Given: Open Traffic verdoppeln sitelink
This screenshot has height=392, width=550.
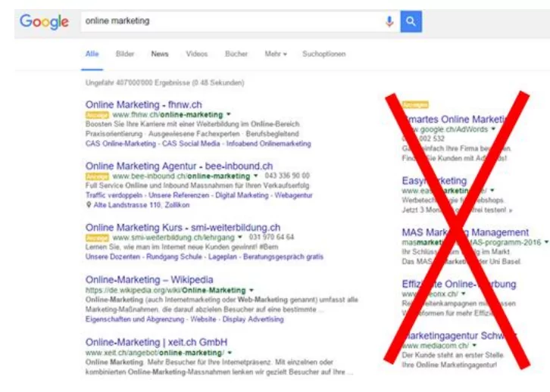Looking at the screenshot, I should coord(114,195).
